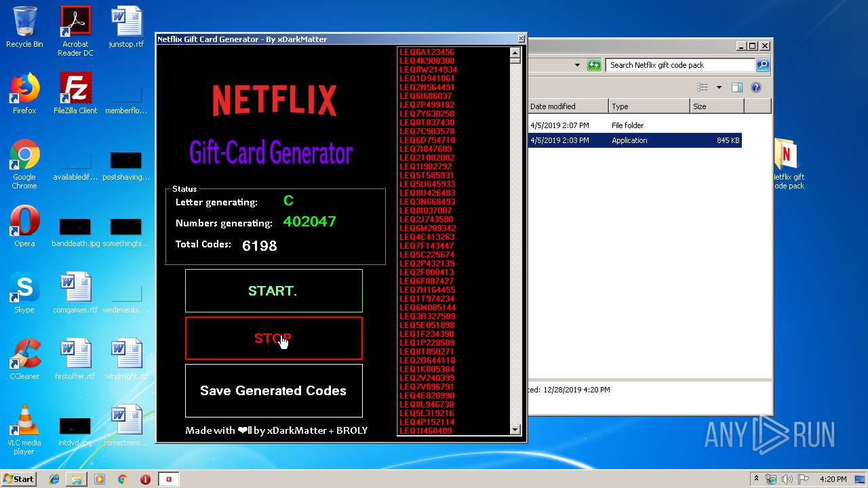The width and height of the screenshot is (868, 488).
Task: Open Windows Media Player in the taskbar
Action: 100,479
